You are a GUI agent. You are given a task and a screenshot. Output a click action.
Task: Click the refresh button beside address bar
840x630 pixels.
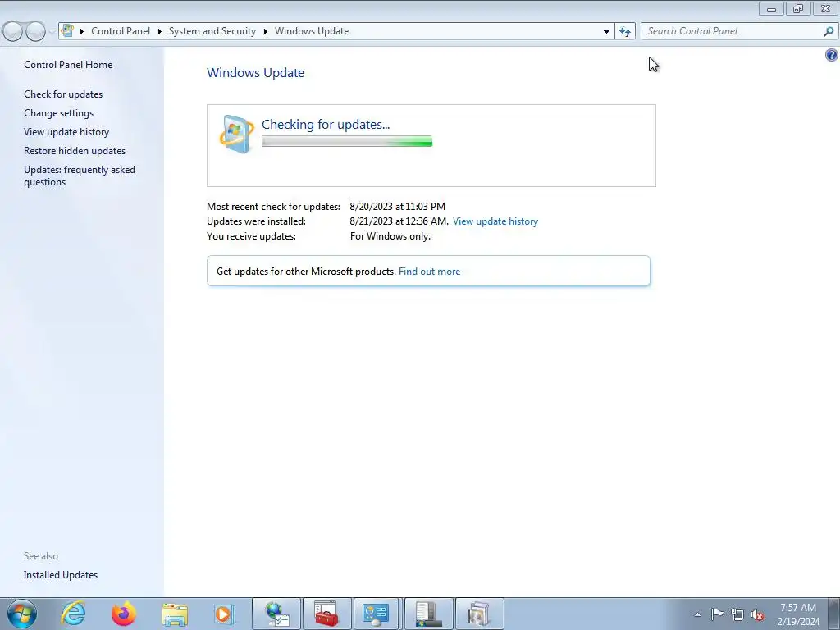point(625,32)
